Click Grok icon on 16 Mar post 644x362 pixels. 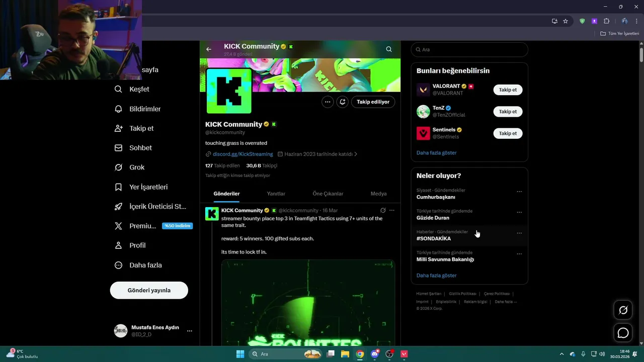point(383,210)
